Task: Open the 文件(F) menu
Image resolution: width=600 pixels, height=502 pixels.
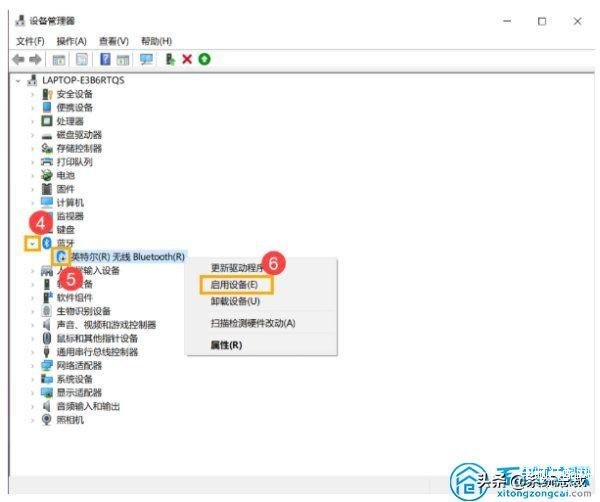Action: (x=30, y=41)
